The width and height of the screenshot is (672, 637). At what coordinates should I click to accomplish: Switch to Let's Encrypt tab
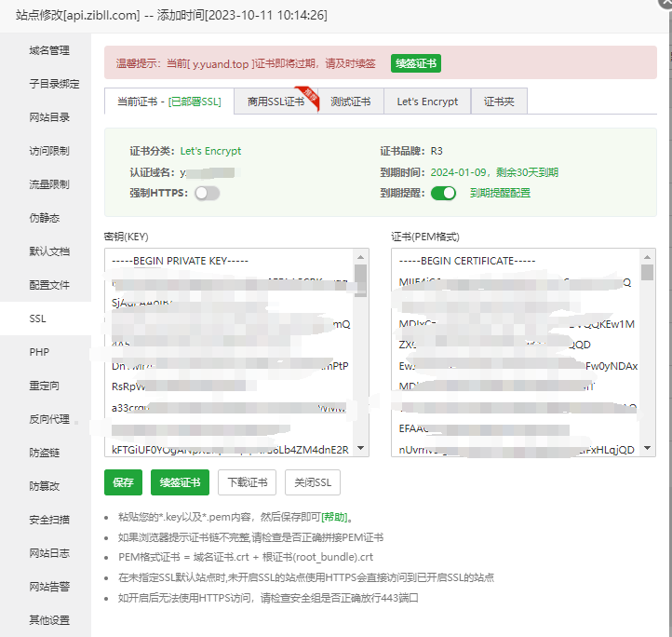pyautogui.click(x=427, y=102)
